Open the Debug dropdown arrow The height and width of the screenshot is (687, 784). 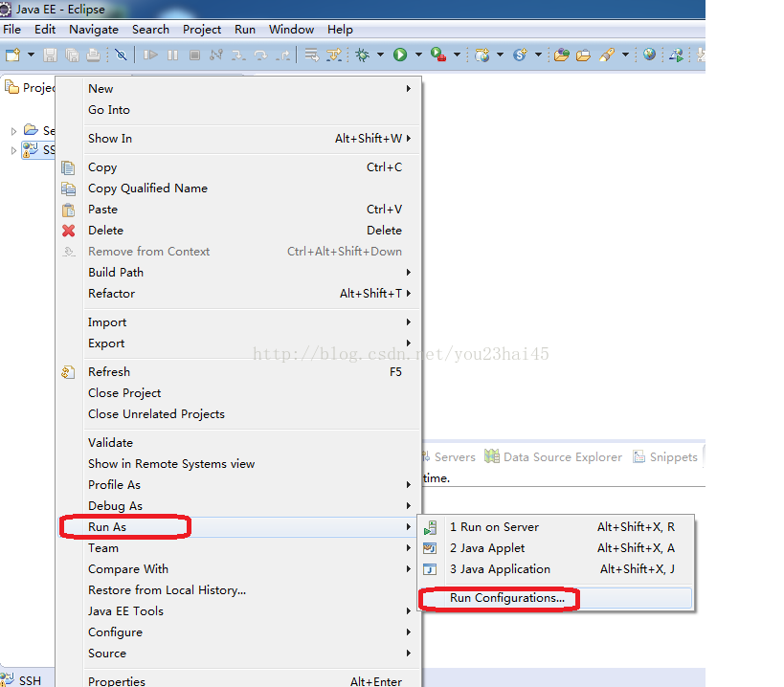pyautogui.click(x=380, y=55)
